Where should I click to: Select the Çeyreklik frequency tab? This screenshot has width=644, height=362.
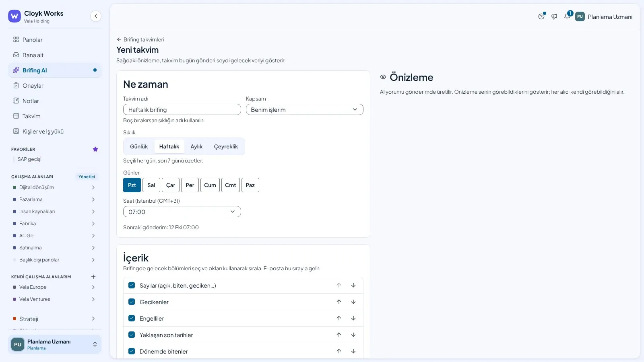point(226,146)
